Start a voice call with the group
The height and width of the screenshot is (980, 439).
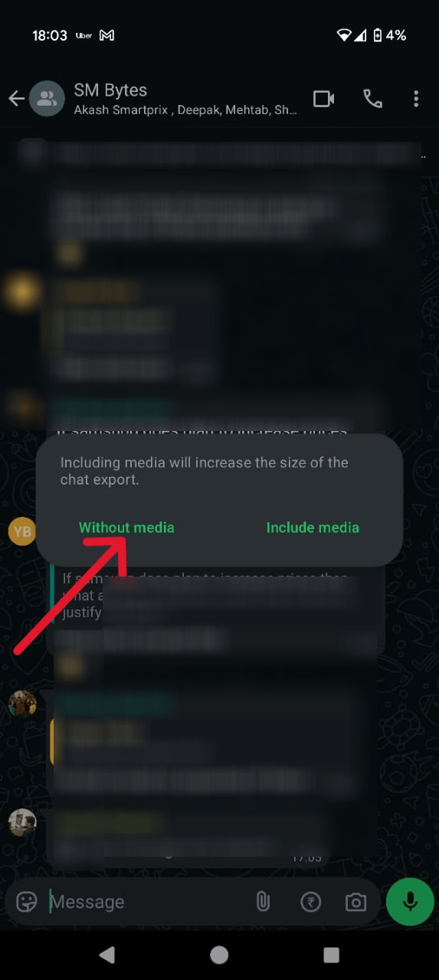[373, 99]
